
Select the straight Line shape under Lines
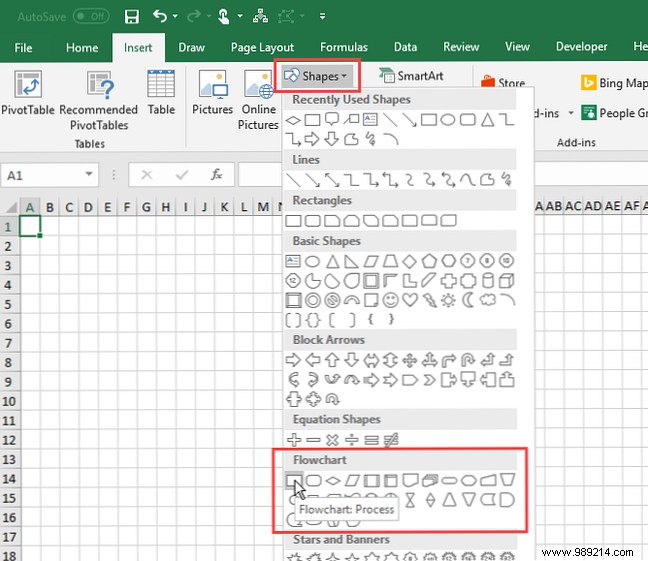293,180
